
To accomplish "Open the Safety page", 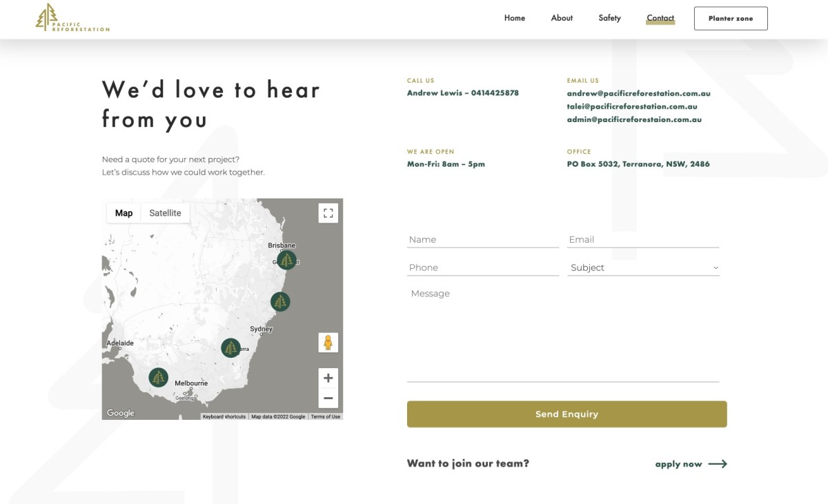I will (610, 18).
